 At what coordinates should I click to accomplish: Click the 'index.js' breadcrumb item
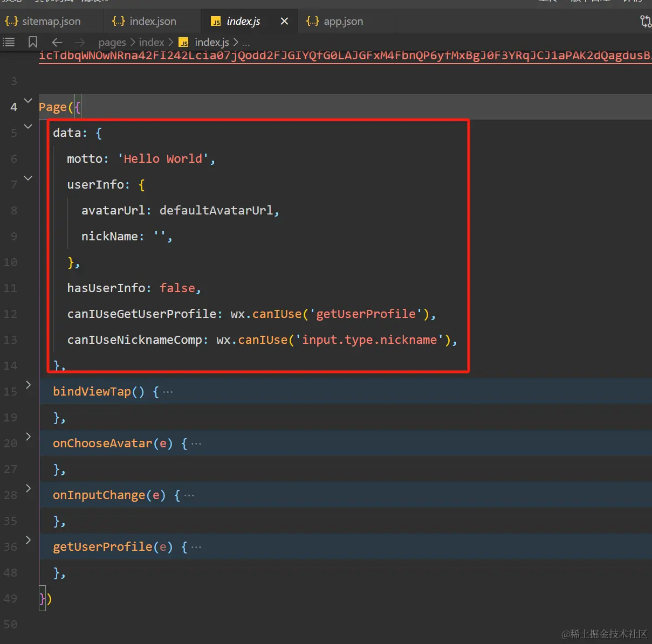tap(211, 42)
